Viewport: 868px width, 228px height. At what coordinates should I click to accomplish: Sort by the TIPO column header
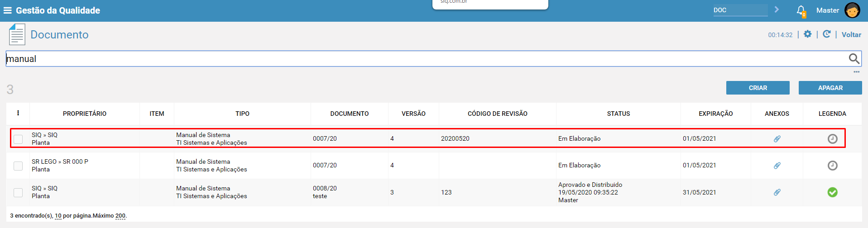point(242,114)
